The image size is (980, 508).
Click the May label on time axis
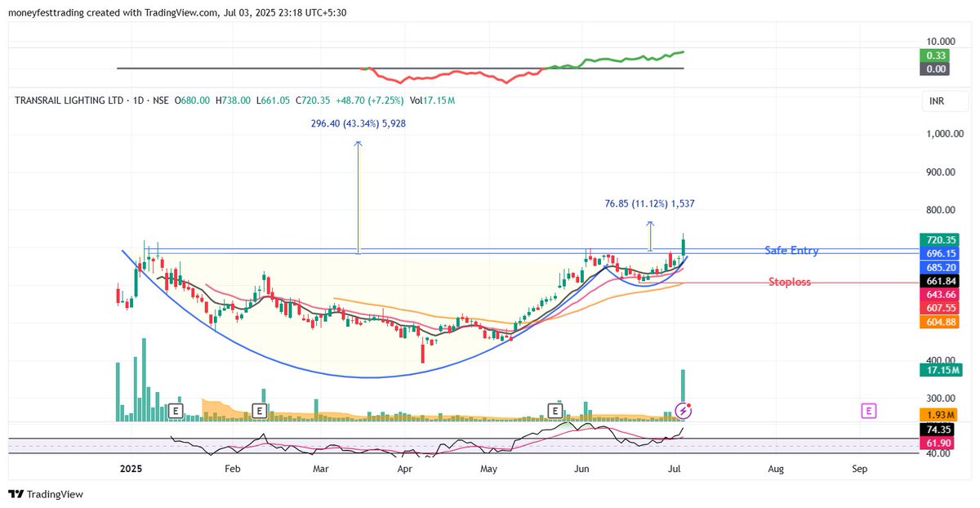pyautogui.click(x=489, y=470)
